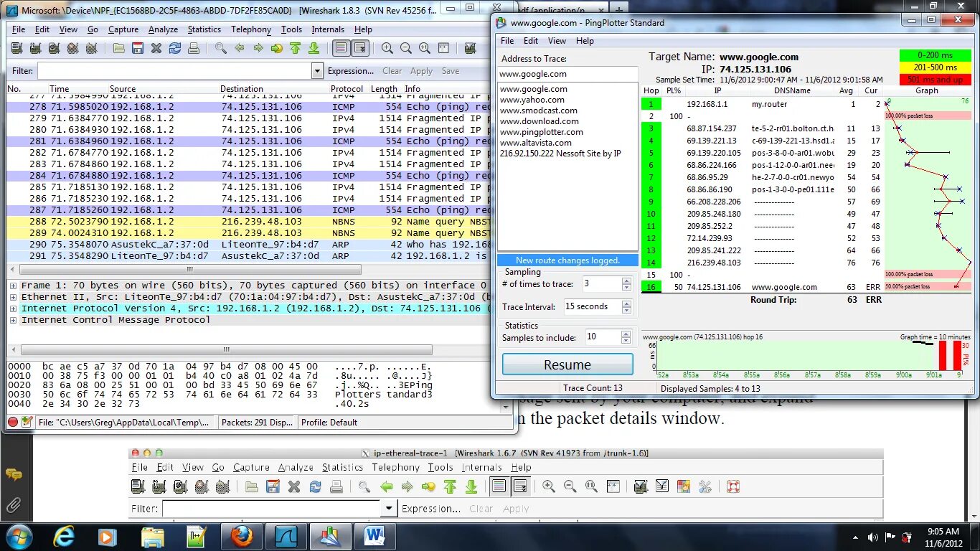Open Wireshark's Statistics menu
980x551 pixels.
[x=204, y=29]
